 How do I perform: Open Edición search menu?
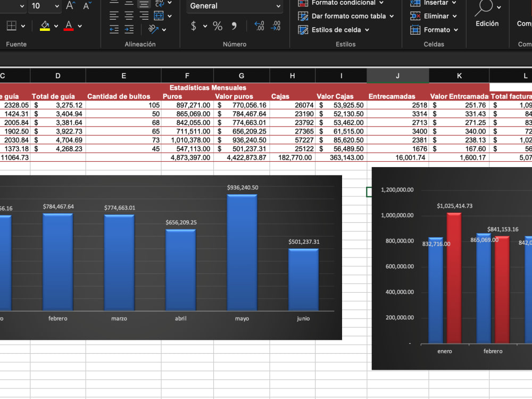(487, 14)
